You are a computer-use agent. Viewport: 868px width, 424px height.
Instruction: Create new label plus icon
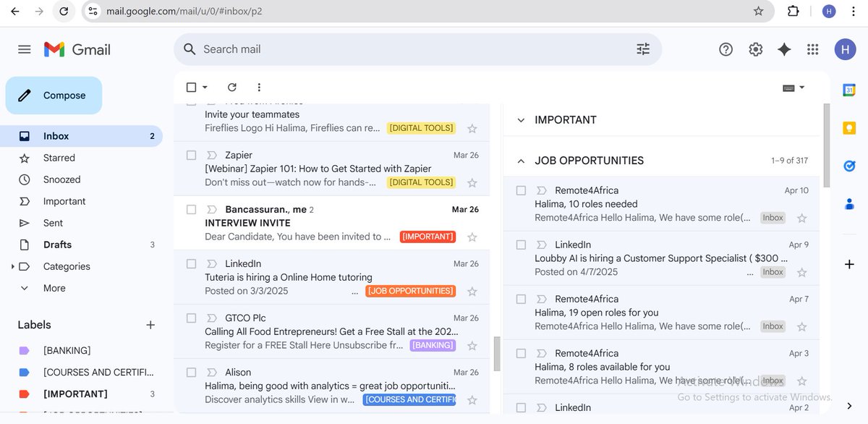(150, 325)
